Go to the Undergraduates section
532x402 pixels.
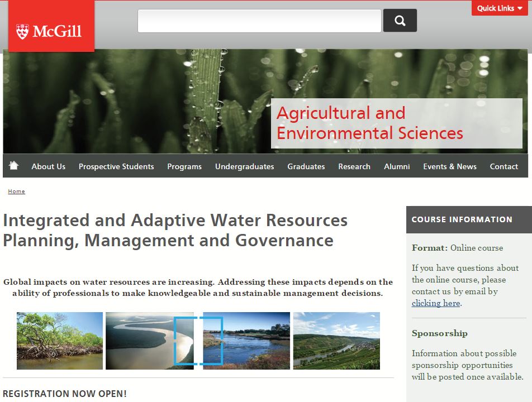(244, 166)
